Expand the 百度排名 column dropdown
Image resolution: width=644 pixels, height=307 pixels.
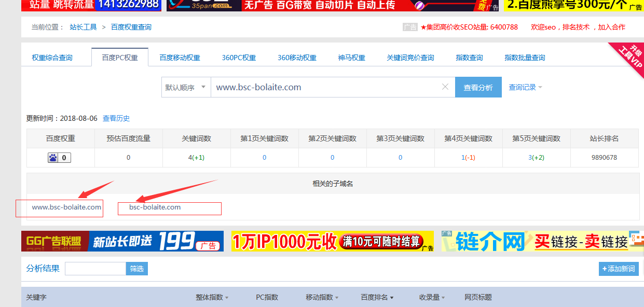[377, 297]
